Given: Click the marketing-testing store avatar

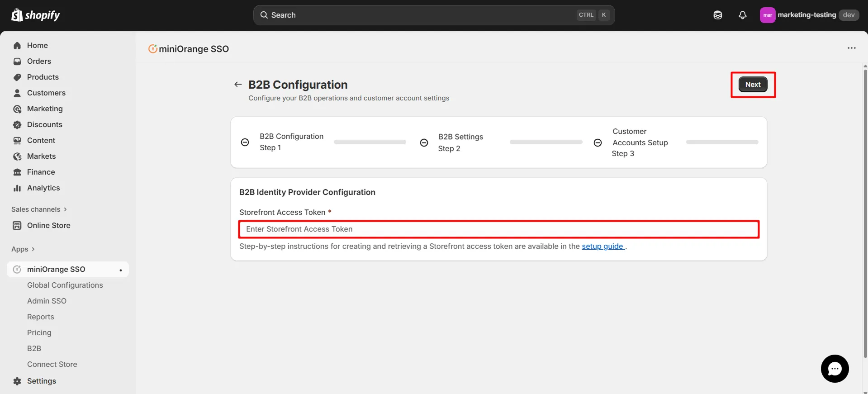Looking at the screenshot, I should (768, 15).
